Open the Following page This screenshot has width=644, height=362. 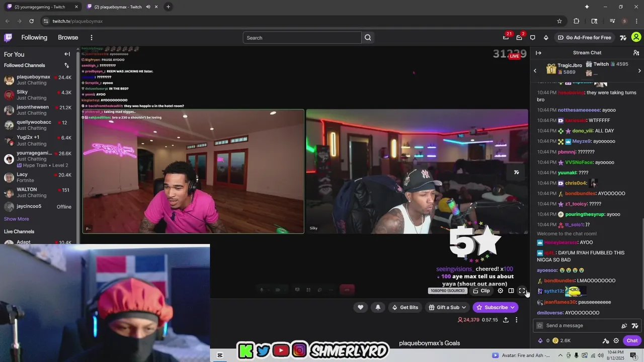pyautogui.click(x=34, y=38)
